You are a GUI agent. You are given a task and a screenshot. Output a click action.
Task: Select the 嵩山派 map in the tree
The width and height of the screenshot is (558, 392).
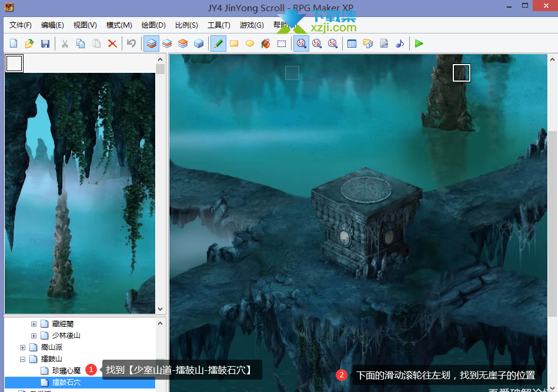coord(52,347)
